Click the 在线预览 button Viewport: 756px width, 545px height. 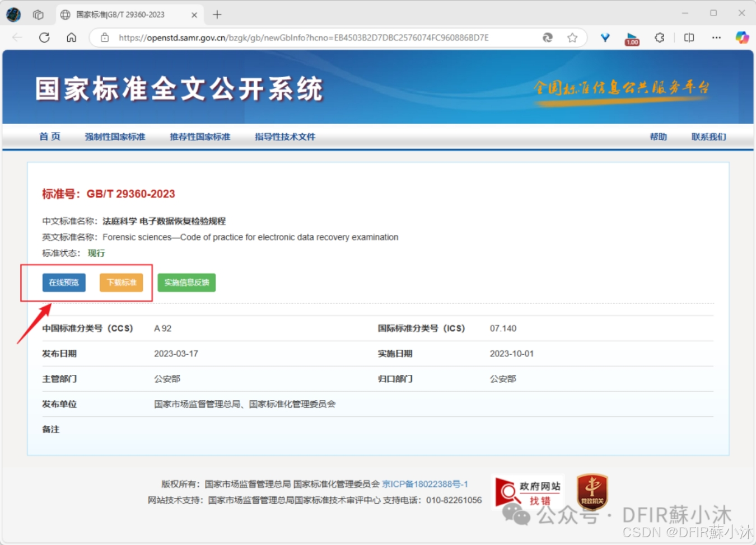tap(63, 283)
